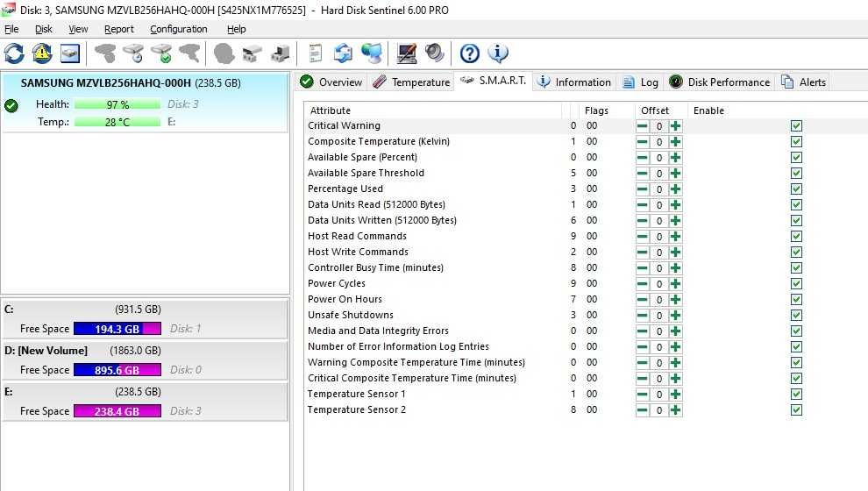Viewport: 868px width, 491px height.
Task: Click the document report toolbar icon
Action: click(x=316, y=53)
